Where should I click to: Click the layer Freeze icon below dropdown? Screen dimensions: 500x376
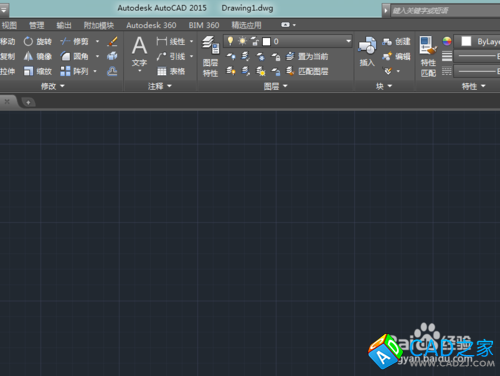click(x=261, y=56)
